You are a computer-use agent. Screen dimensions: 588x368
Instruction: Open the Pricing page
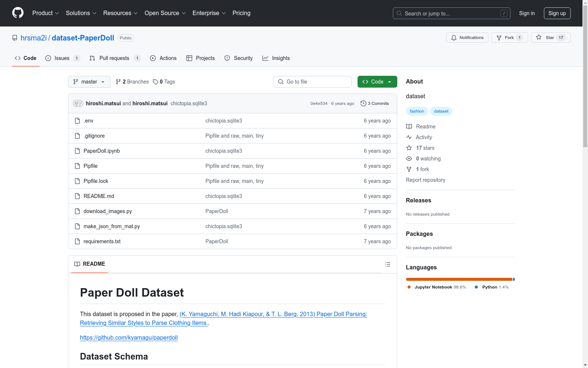(241, 13)
